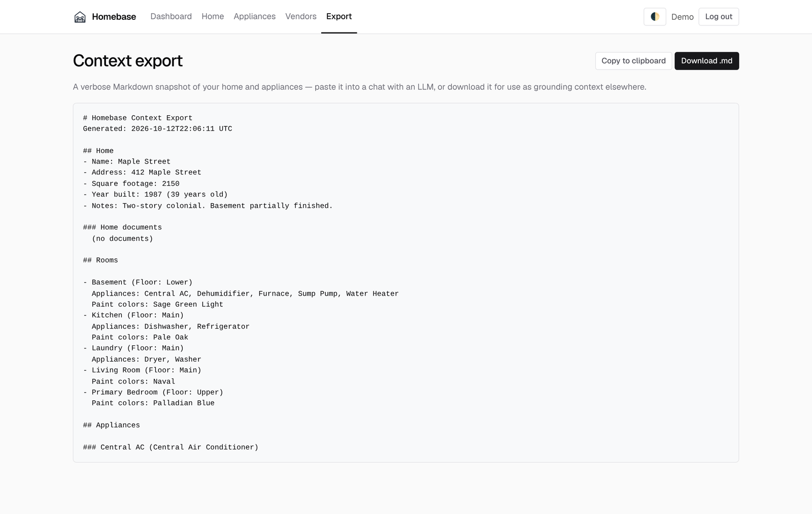Image resolution: width=812 pixels, height=514 pixels.
Task: Click the 'Paint colors: Sage Green Light' line
Action: point(157,304)
